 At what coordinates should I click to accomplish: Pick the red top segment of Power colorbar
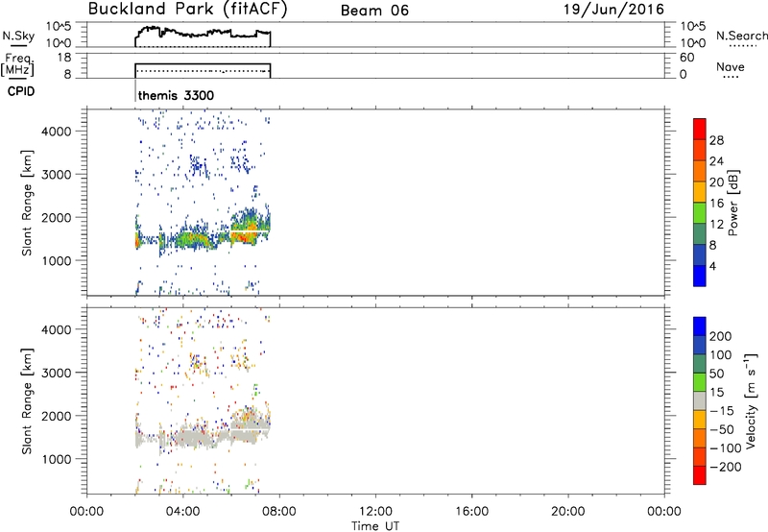tap(700, 129)
